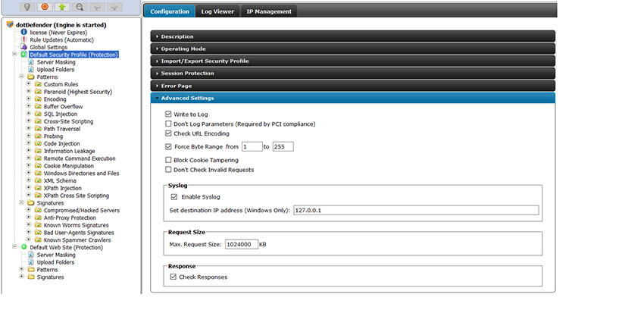Select Information Leakage in the tree
This screenshot has height=310, width=644.
click(x=70, y=151)
